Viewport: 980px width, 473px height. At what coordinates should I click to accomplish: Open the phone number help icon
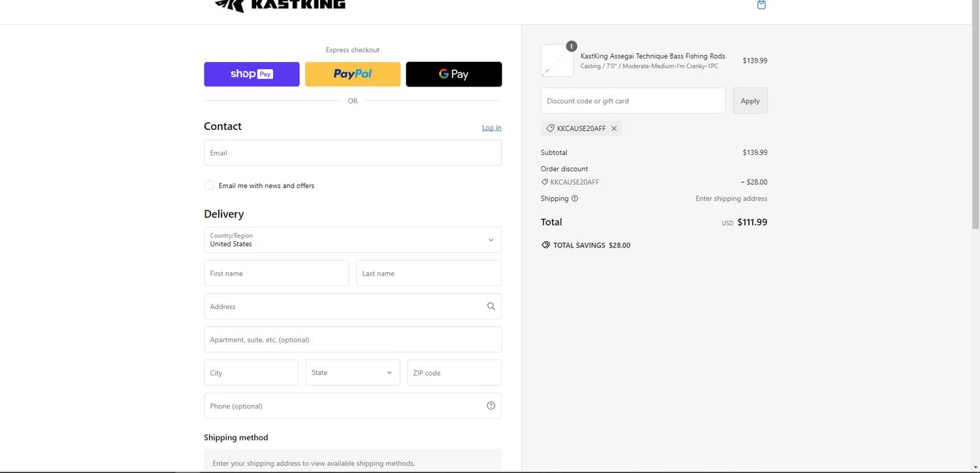coord(491,406)
